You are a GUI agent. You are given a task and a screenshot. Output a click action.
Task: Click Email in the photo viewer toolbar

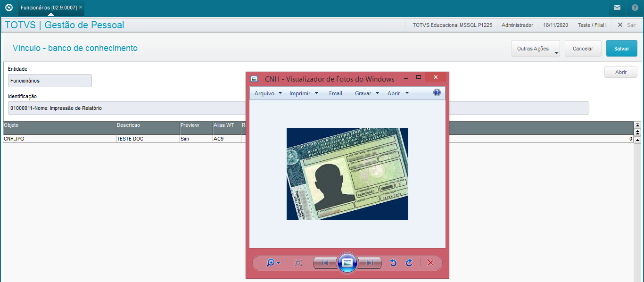(x=336, y=93)
